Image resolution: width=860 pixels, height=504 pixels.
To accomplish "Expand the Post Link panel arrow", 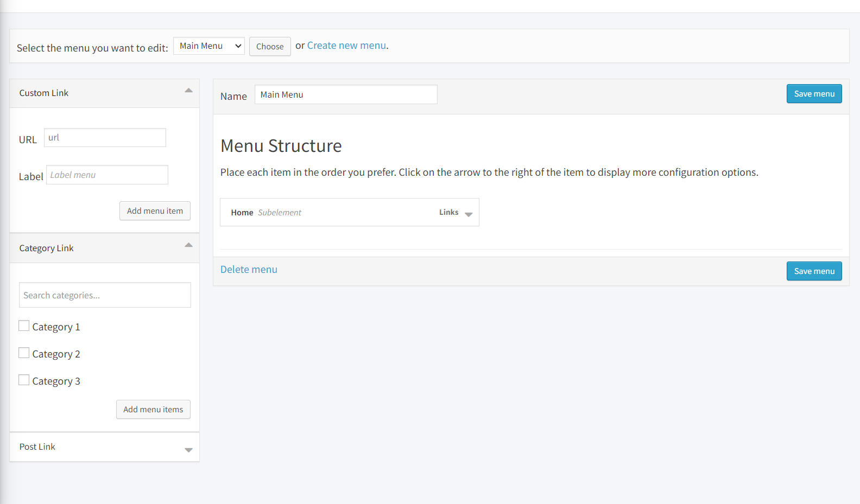I will [x=188, y=450].
